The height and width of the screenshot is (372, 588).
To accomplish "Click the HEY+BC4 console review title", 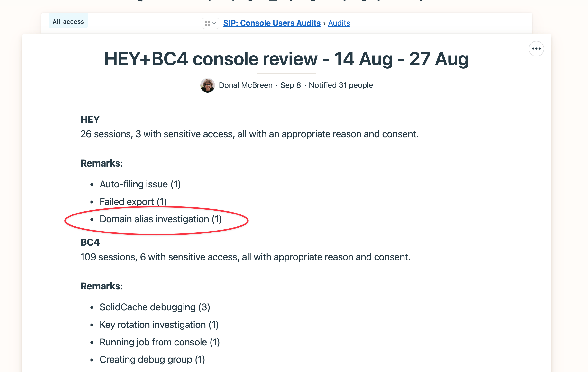I will click(x=286, y=59).
